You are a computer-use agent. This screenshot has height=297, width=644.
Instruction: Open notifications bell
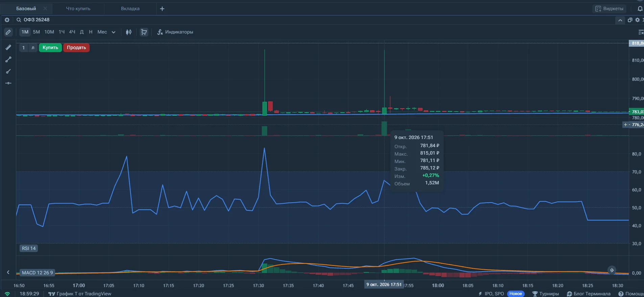tap(640, 9)
